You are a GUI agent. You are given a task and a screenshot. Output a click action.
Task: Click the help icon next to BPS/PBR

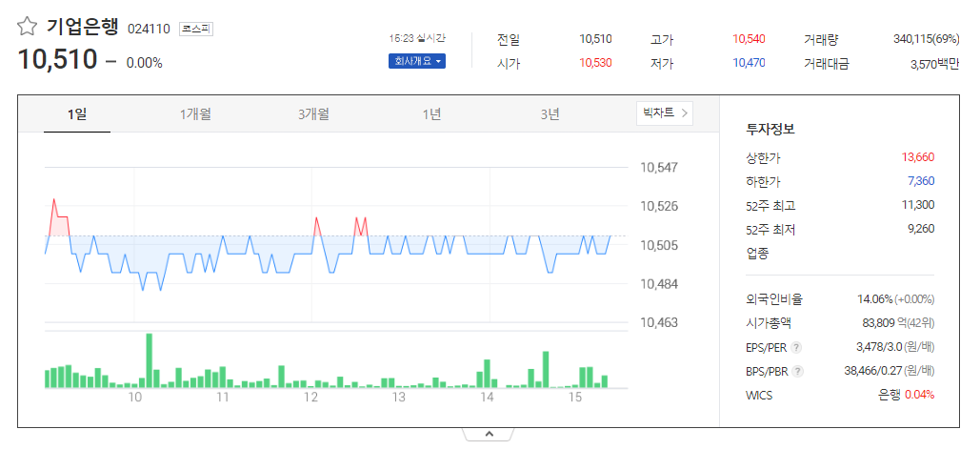point(797,371)
